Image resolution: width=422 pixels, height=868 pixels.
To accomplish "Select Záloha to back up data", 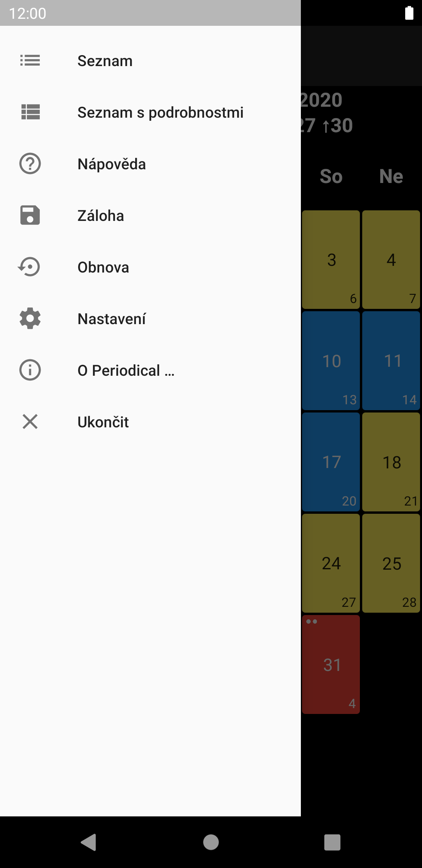I will point(101,216).
